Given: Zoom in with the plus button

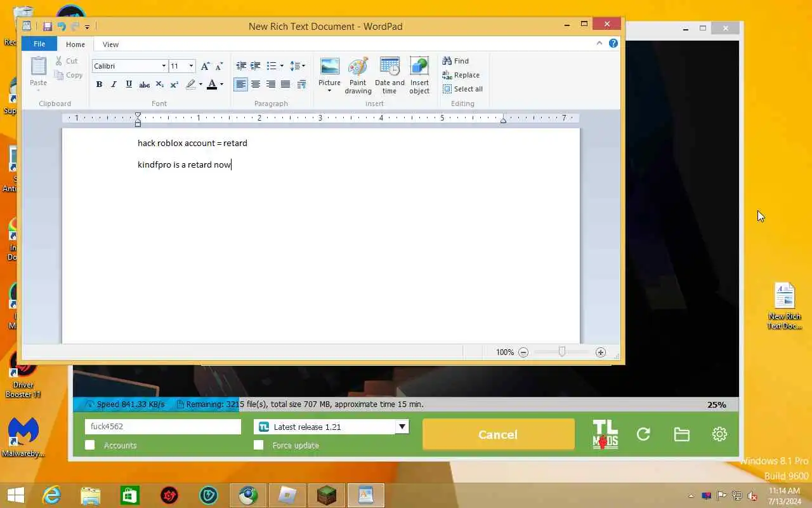Looking at the screenshot, I should 601,352.
